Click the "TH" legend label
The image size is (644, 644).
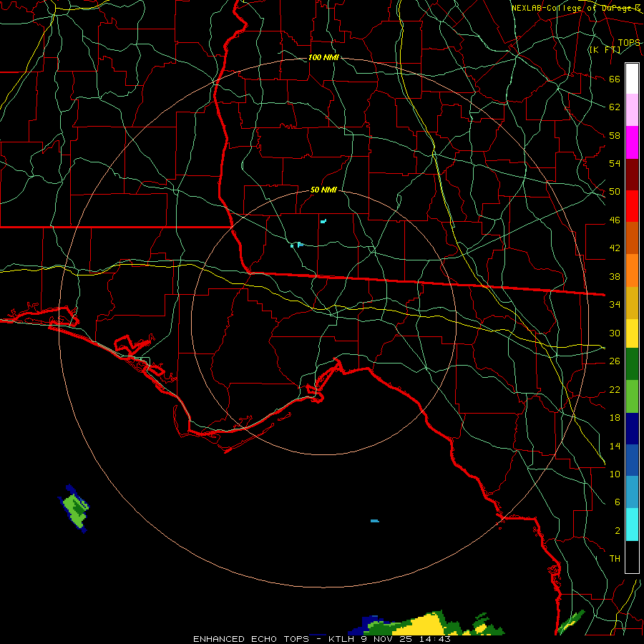pos(615,559)
